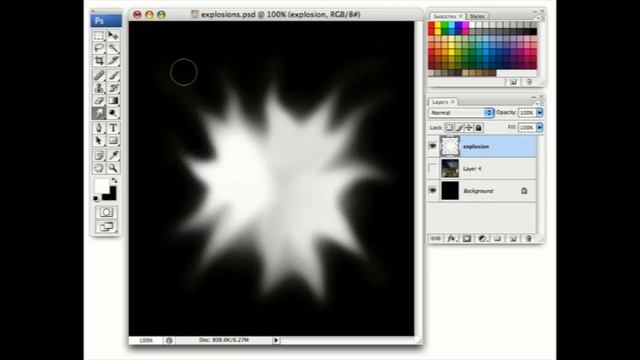Select the Pen tool
640x360 pixels.
(x=99, y=128)
